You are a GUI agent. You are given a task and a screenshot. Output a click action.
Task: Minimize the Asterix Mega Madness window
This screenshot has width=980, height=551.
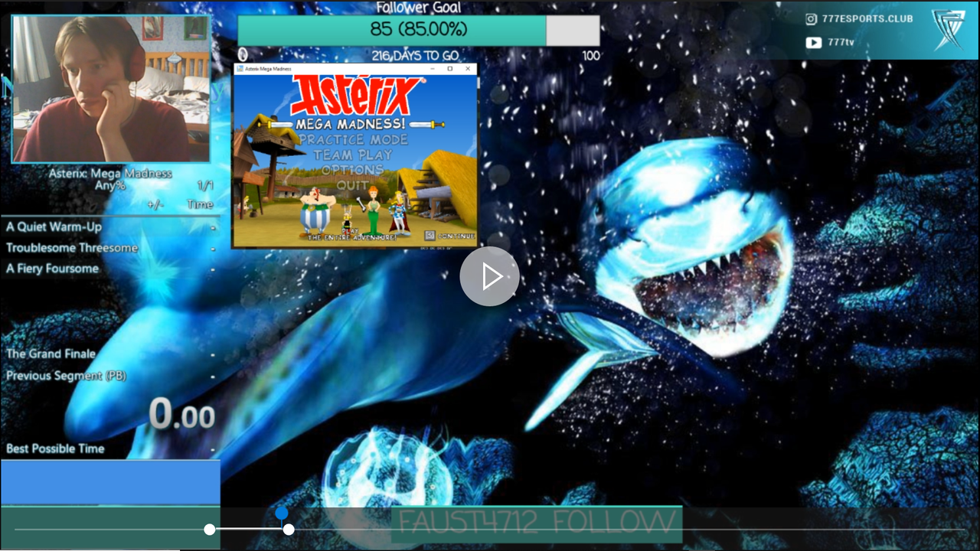432,69
